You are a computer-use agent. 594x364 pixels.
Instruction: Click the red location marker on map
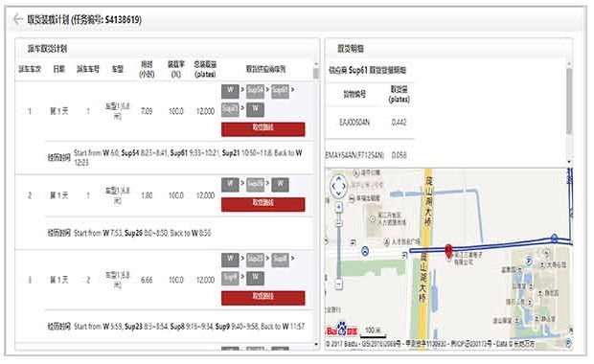pyautogui.click(x=449, y=252)
